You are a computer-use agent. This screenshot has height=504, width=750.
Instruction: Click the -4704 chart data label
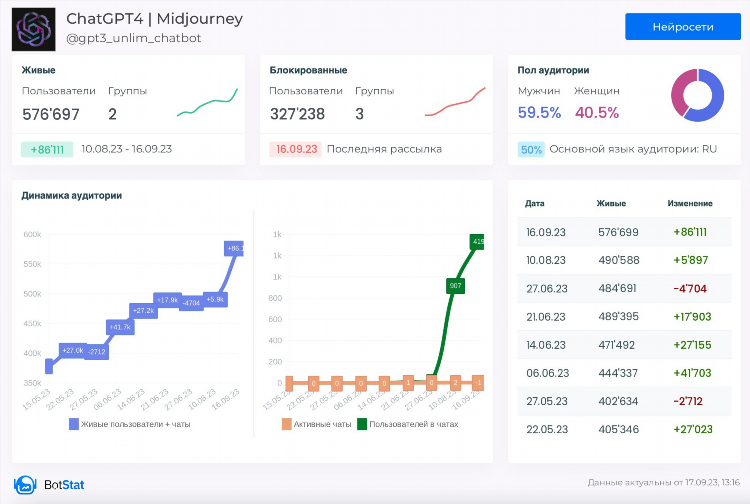191,303
